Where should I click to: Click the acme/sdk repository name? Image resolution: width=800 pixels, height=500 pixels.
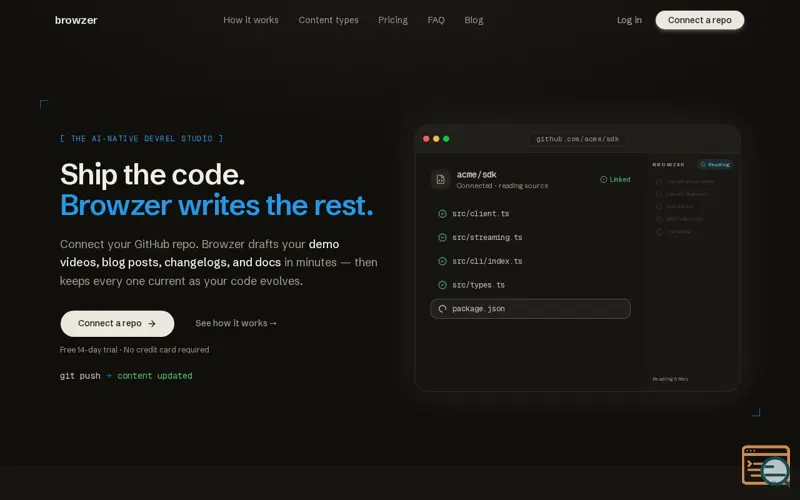click(x=477, y=174)
